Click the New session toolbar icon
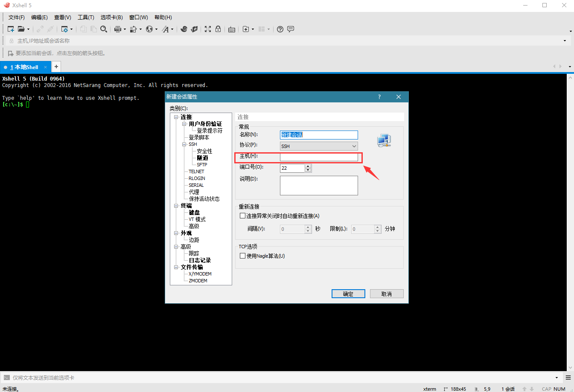Image resolution: width=574 pixels, height=392 pixels. (11, 29)
